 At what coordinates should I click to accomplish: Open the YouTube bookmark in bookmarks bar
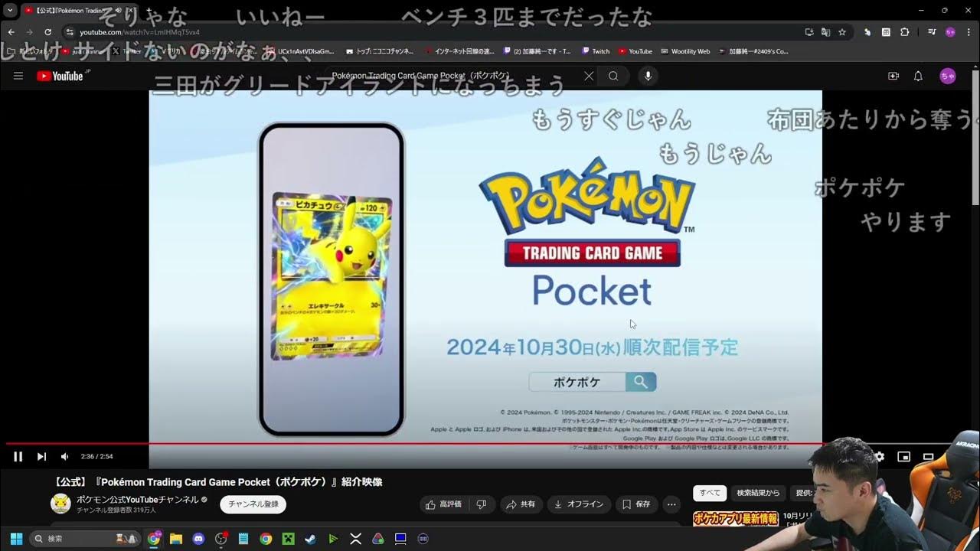click(x=635, y=51)
